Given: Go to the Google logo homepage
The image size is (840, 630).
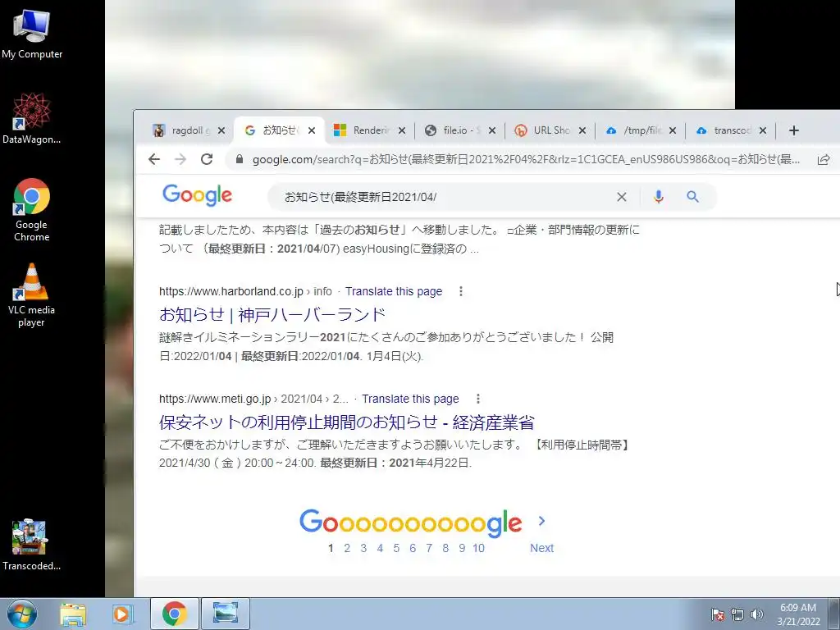Looking at the screenshot, I should (x=197, y=195).
